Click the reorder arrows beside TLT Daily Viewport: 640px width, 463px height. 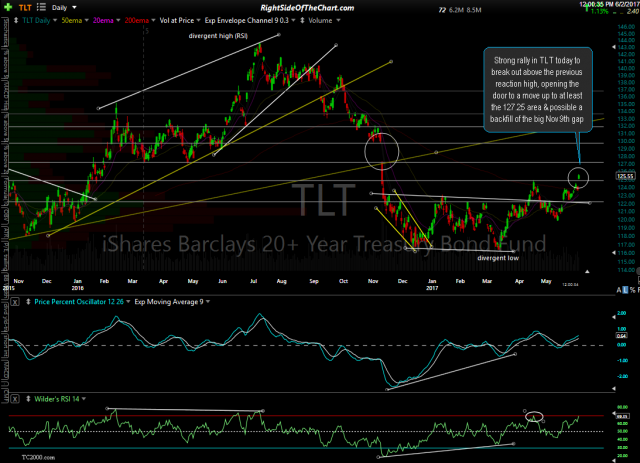point(16,20)
